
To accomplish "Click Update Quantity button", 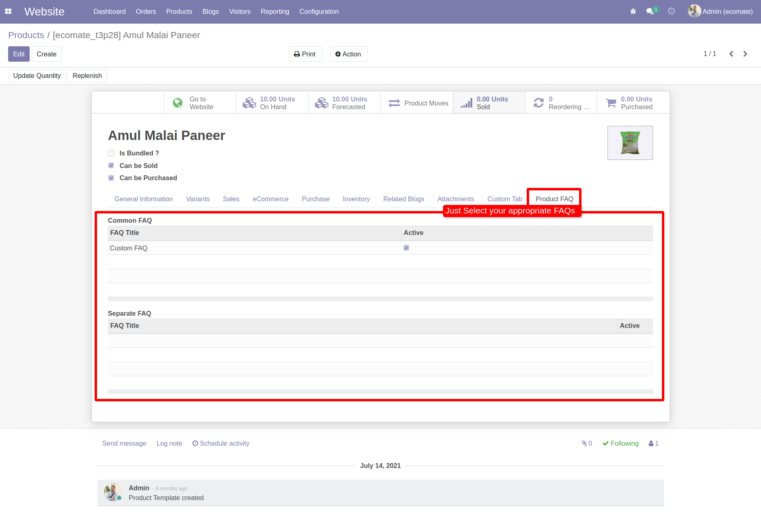I will pos(37,75).
